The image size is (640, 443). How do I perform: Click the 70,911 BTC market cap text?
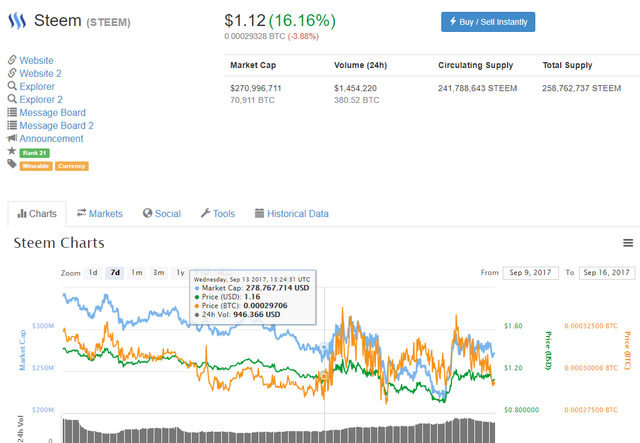tap(252, 100)
